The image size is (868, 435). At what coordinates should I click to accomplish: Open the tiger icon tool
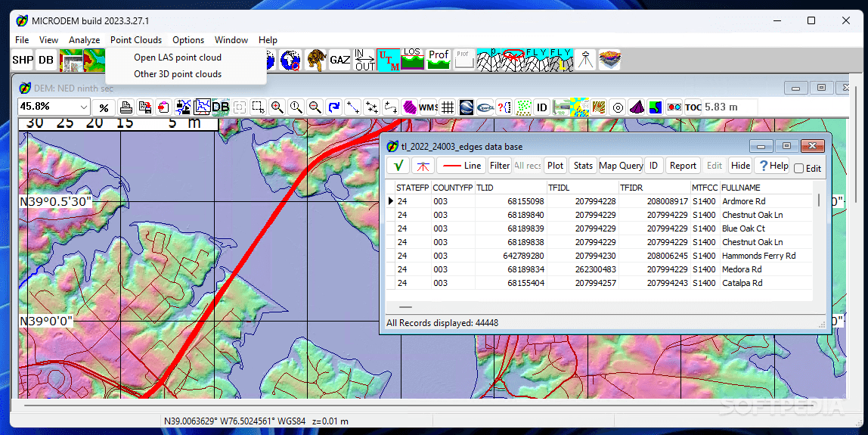tap(315, 60)
